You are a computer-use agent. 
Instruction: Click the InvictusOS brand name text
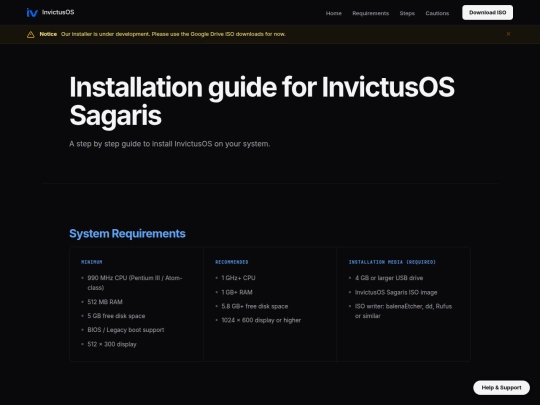point(58,12)
